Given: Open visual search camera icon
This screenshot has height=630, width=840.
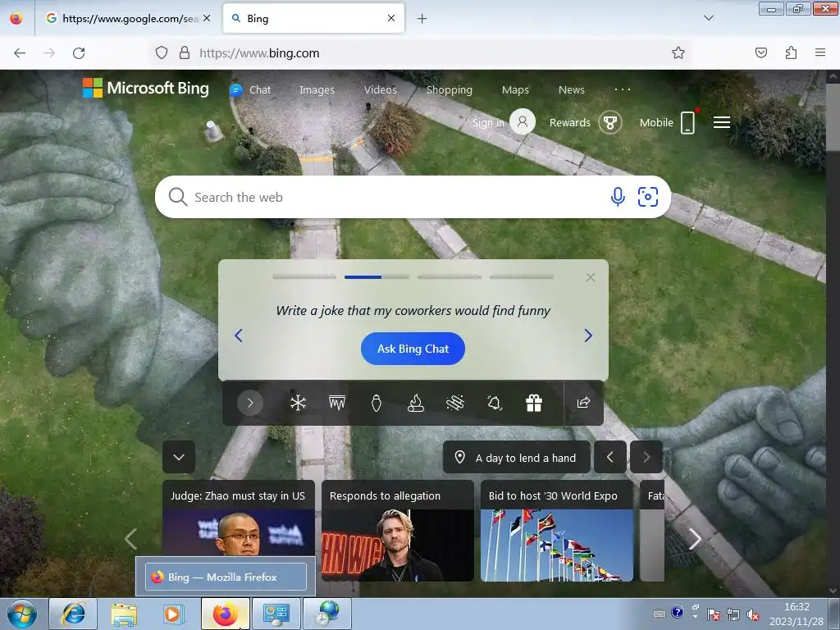Looking at the screenshot, I should pos(648,197).
